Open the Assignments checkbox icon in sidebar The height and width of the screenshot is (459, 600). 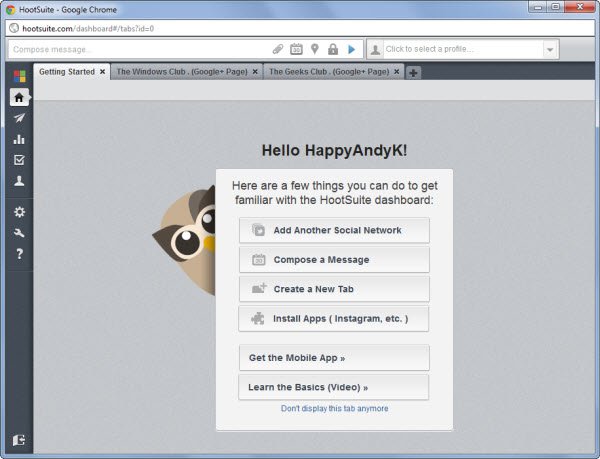click(19, 160)
